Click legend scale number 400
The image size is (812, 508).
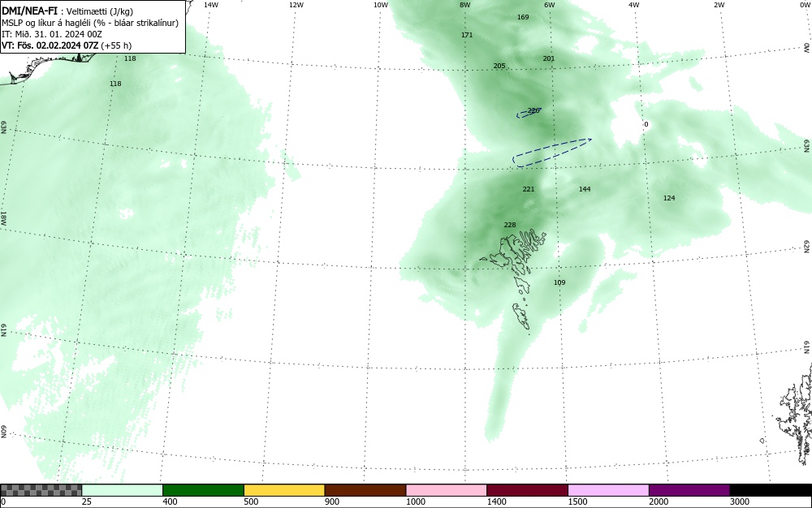(170, 502)
